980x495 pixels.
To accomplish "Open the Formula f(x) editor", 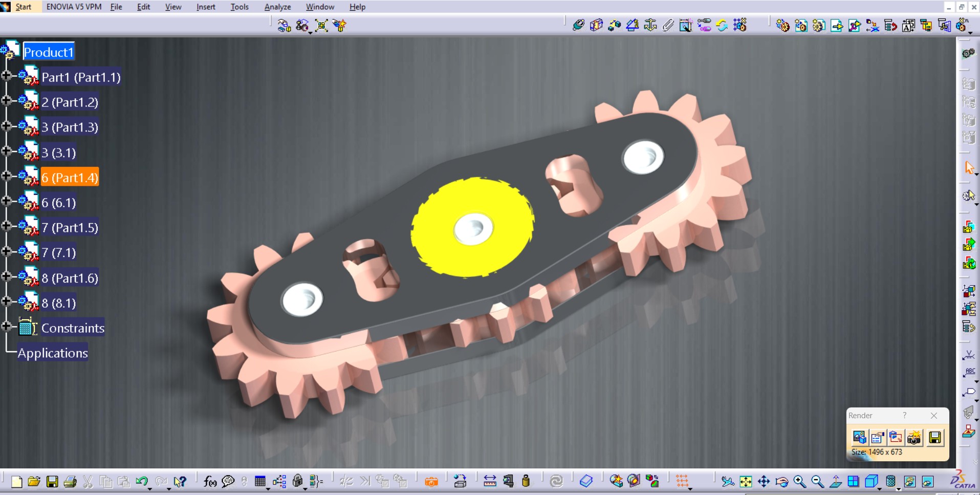I will coord(210,482).
